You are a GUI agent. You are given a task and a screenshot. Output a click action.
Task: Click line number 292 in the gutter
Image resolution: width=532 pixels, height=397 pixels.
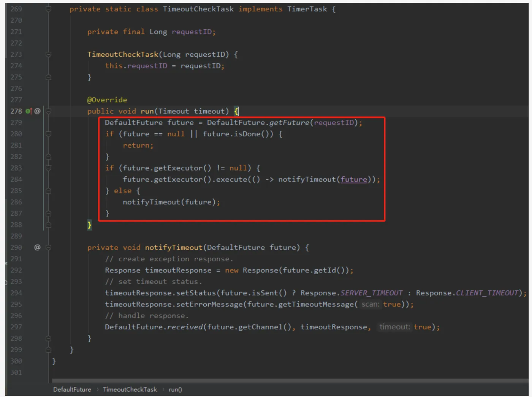pyautogui.click(x=16, y=270)
